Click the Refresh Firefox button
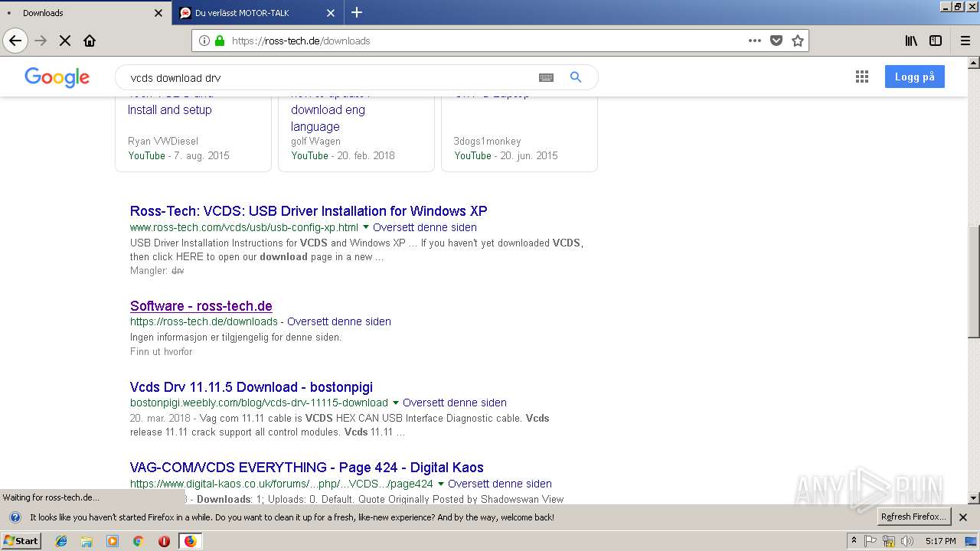The height and width of the screenshot is (551, 980). click(914, 517)
